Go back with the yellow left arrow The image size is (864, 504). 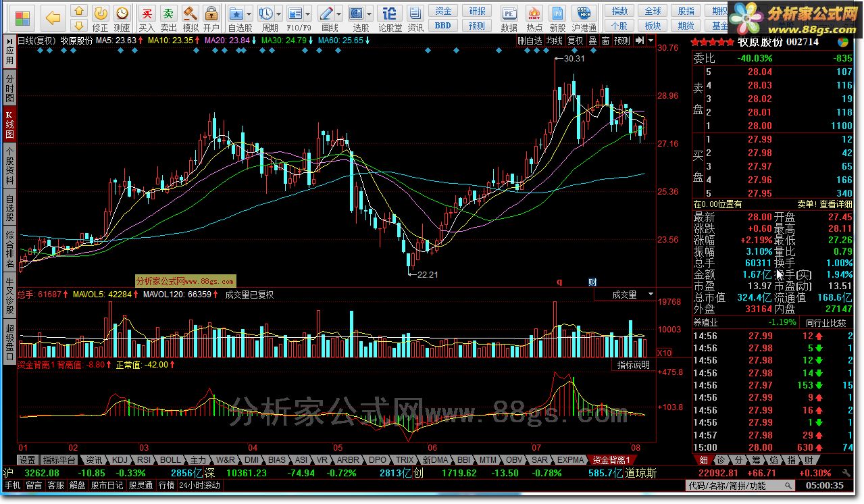pos(53,18)
